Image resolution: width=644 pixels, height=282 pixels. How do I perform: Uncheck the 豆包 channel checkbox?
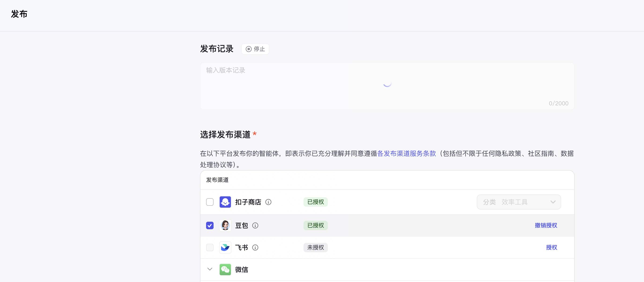click(210, 225)
